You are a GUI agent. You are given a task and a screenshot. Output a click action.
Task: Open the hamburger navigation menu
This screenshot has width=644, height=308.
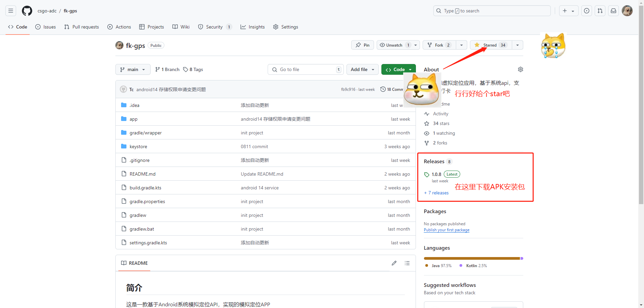tap(11, 11)
